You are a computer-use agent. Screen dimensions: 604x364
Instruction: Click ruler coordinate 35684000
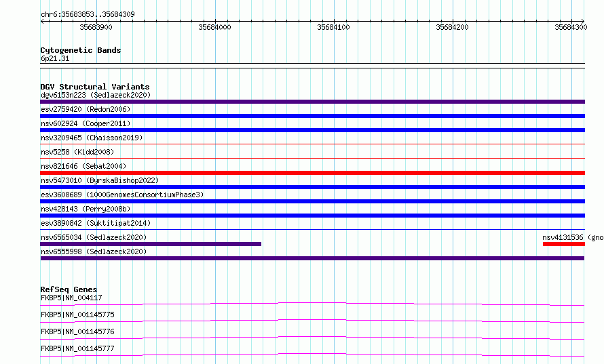click(x=214, y=27)
